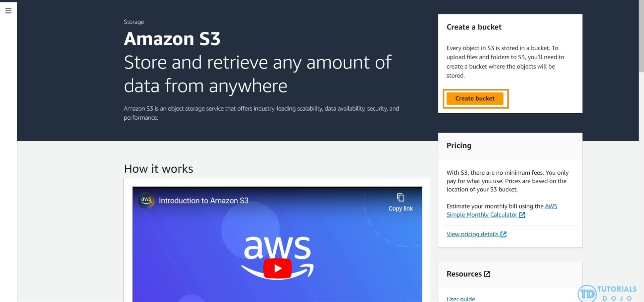The height and width of the screenshot is (302, 644).
Task: Click the How it works heading
Action: [x=158, y=169]
